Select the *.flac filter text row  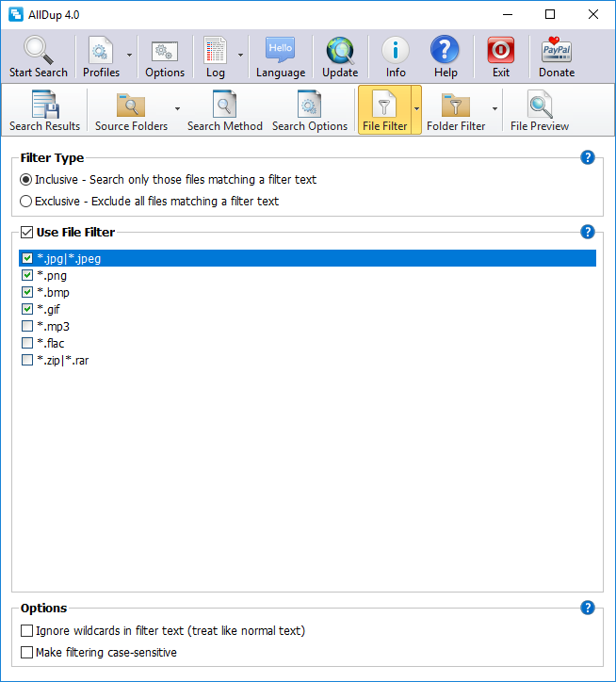click(x=51, y=344)
